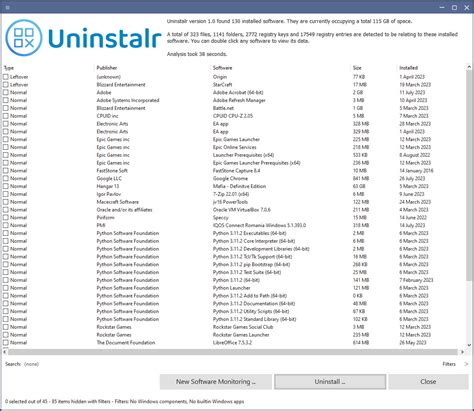Select the Epic Games Launcher entry
Viewport: 474px width, 411px height.
point(236,139)
